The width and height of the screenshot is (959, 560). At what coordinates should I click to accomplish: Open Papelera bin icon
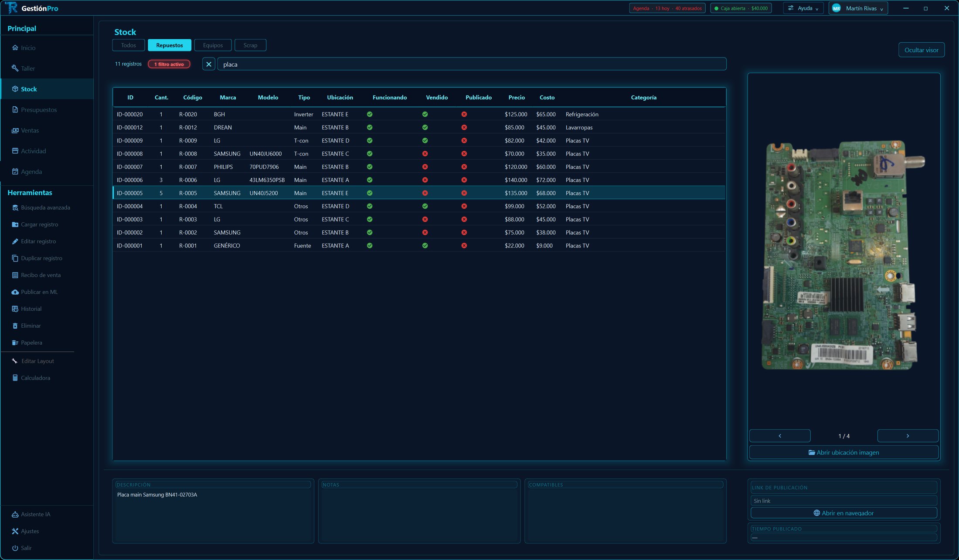pos(15,343)
